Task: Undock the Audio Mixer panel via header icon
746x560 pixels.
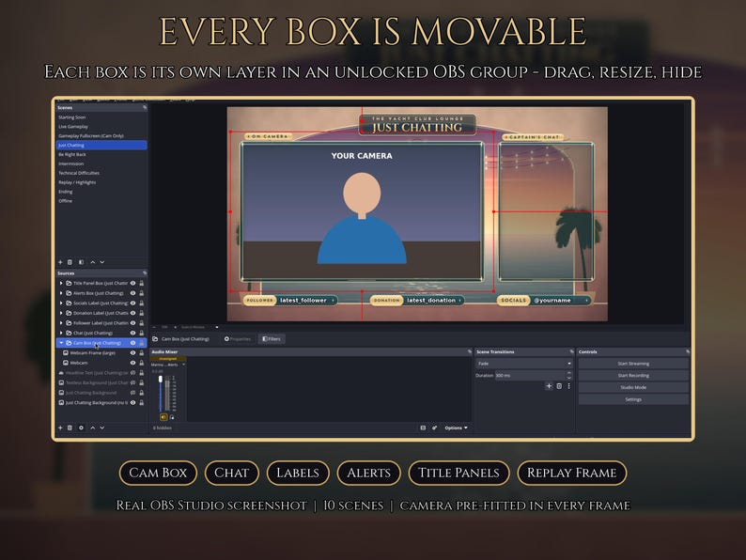Action: (470, 351)
